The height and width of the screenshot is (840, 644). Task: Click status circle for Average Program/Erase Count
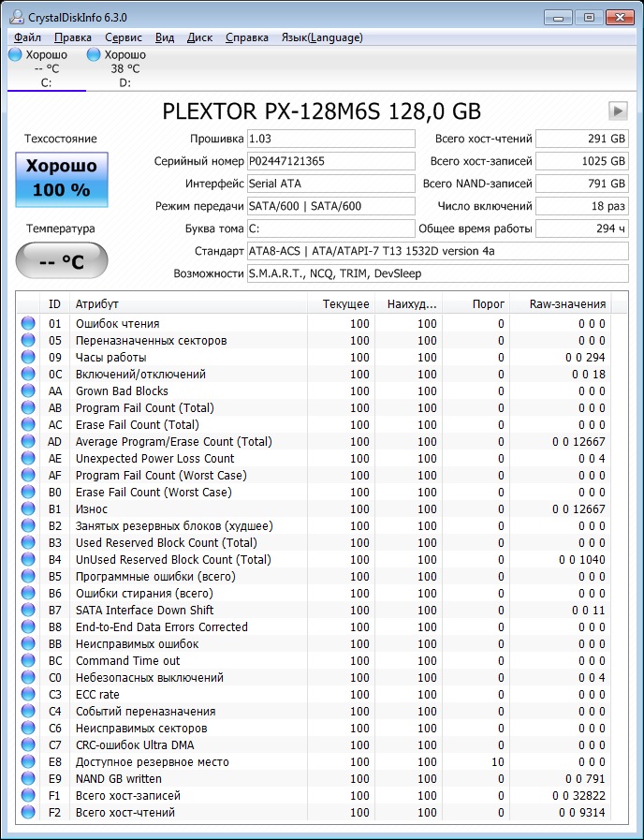point(28,441)
